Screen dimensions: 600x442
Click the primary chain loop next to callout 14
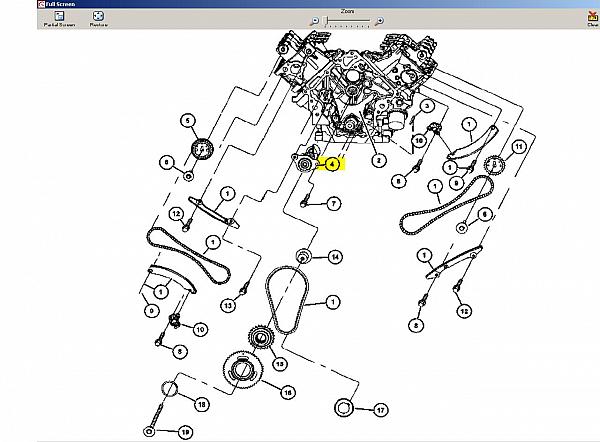287,300
